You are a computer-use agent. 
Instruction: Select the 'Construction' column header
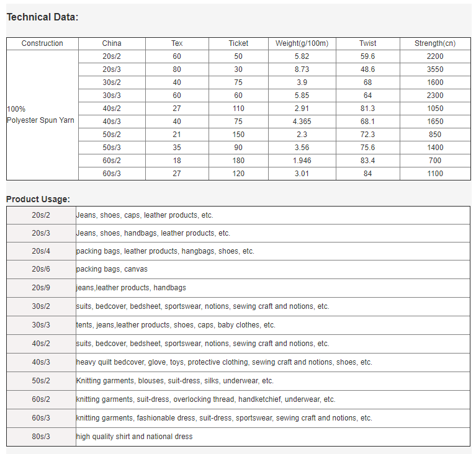[42, 43]
